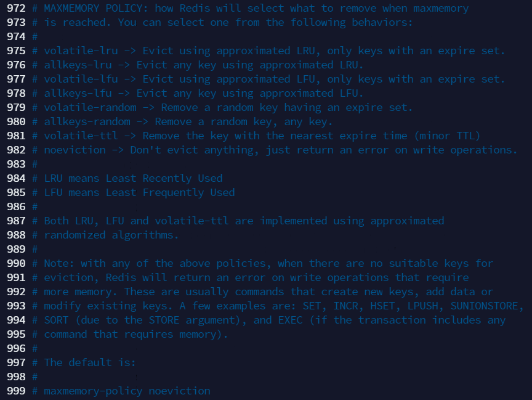532x400 pixels.
Task: Click the 'randomized algorithms.' text
Action: [111, 235]
